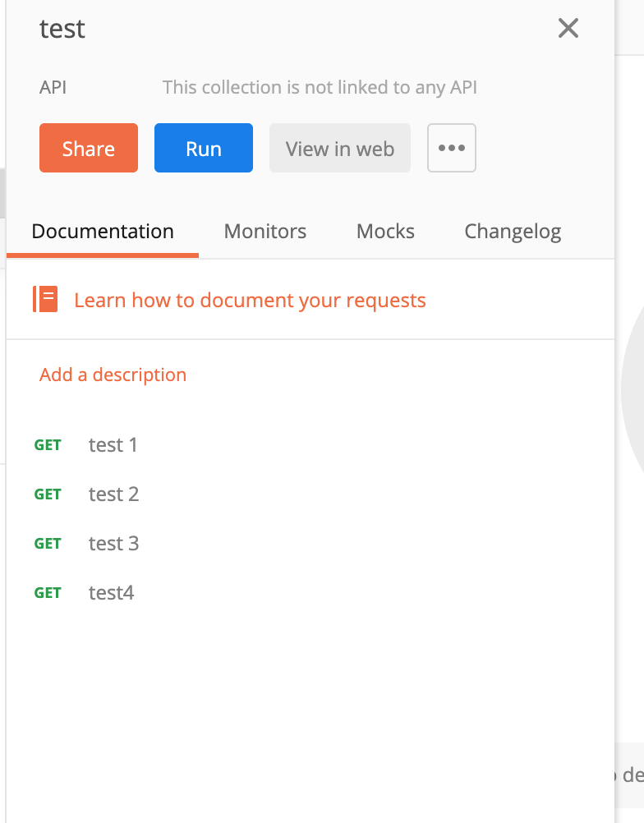The height and width of the screenshot is (823, 644).
Task: Select the test 3 request
Action: (113, 544)
